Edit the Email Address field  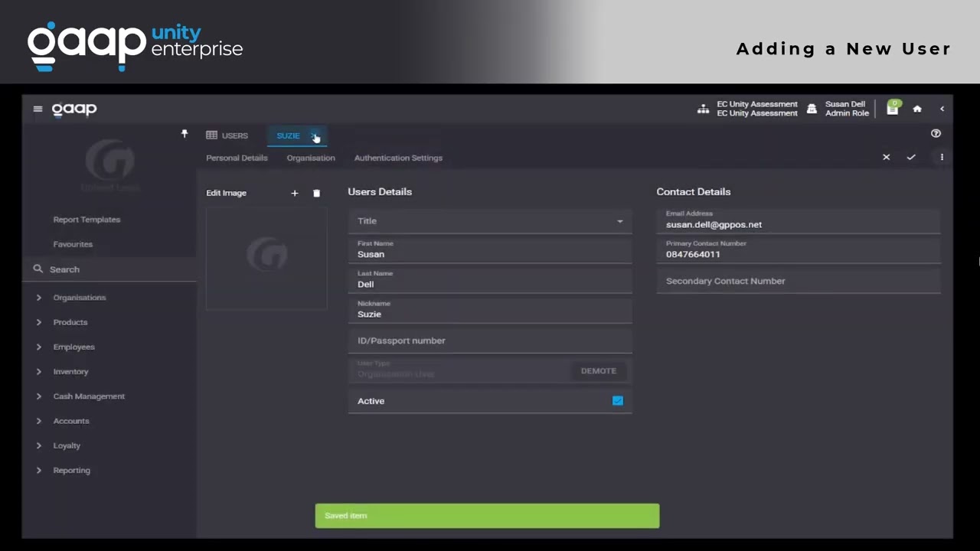pos(799,220)
